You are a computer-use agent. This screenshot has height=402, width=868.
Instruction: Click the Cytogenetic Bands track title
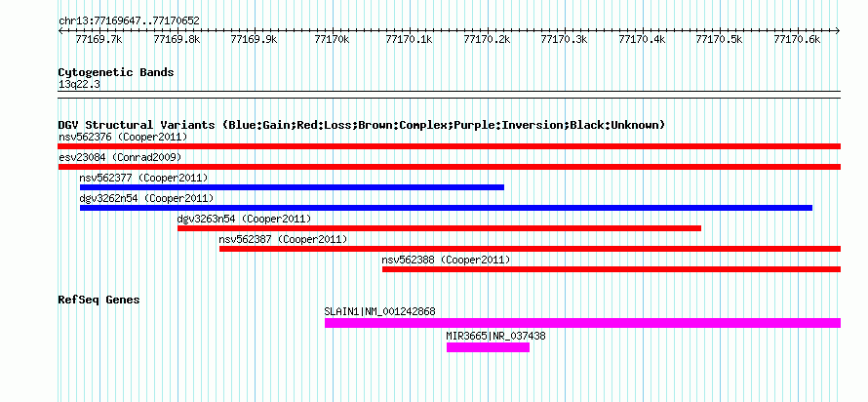point(116,72)
